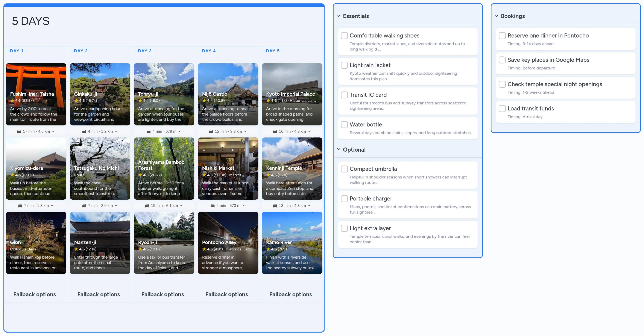Click car icon for 18 min 6.1 km

147,206
